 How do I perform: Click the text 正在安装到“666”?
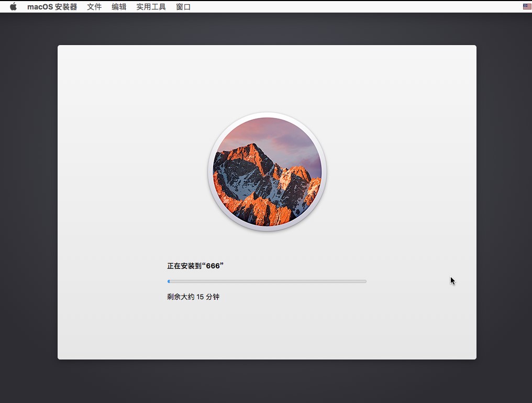tap(195, 266)
